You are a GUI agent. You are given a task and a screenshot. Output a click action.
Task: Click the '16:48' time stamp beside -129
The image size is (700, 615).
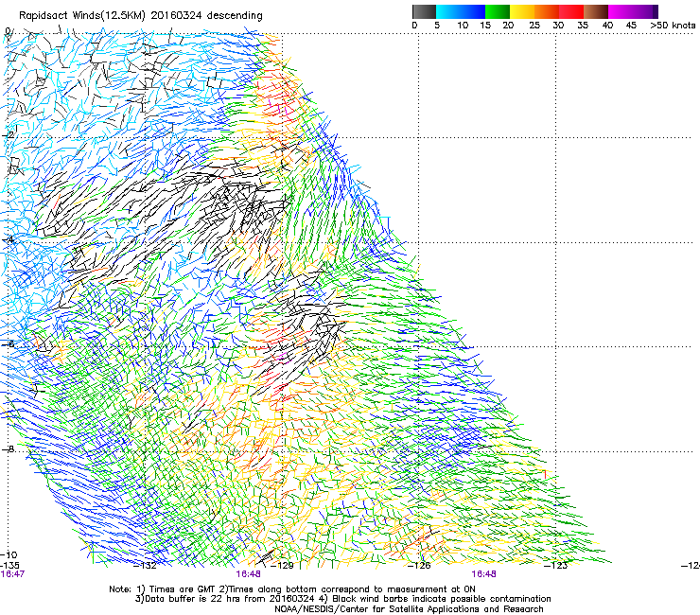point(248,574)
